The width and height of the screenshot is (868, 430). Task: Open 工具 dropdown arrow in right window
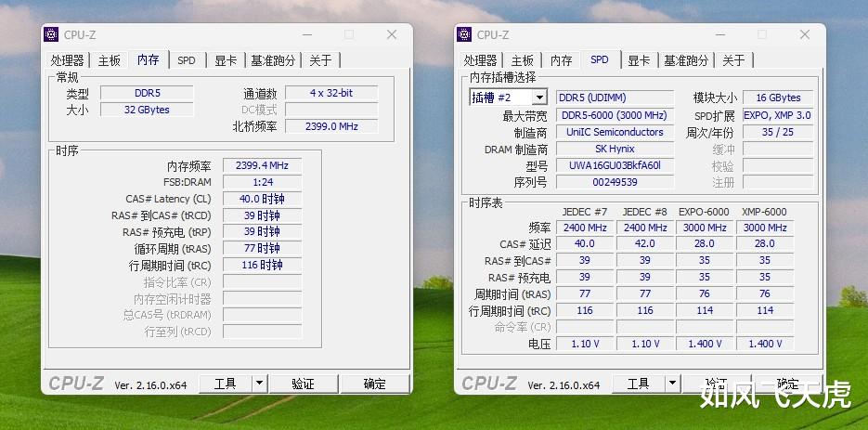tap(673, 384)
